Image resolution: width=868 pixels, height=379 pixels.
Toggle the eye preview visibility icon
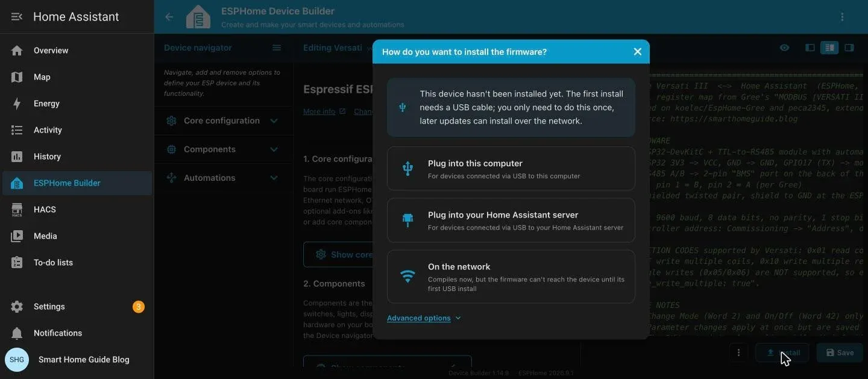784,48
